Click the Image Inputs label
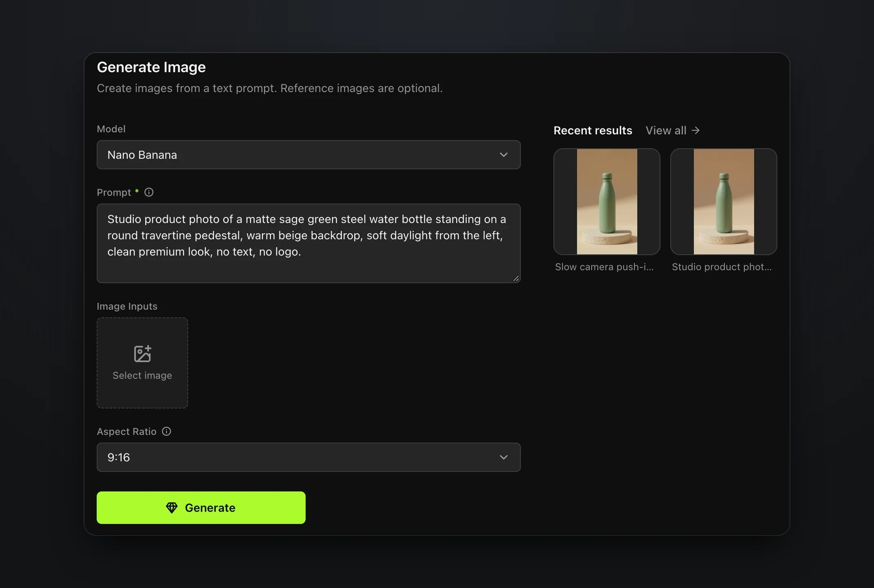This screenshot has width=874, height=588. [127, 306]
